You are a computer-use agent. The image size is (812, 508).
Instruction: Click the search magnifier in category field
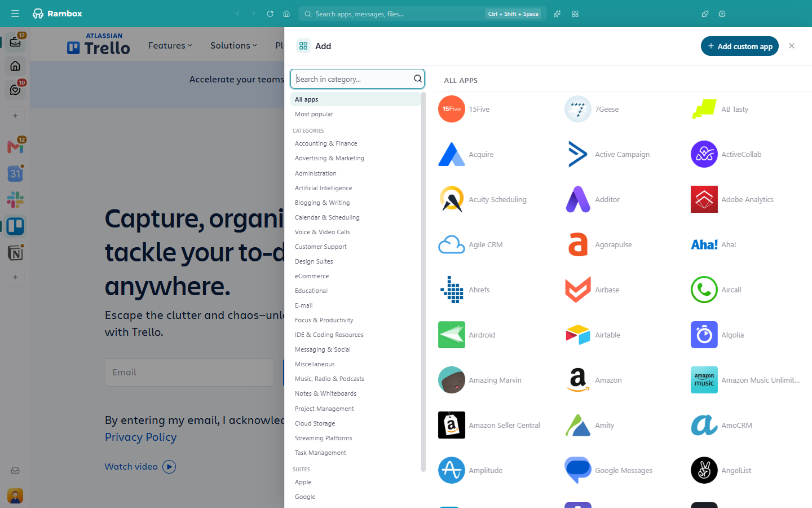click(418, 79)
